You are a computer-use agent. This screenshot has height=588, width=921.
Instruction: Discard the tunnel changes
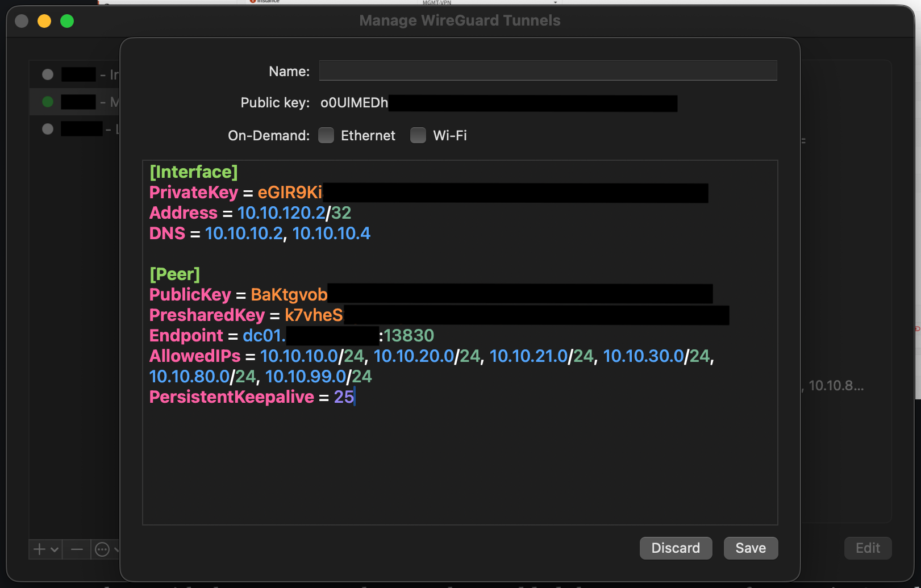676,548
